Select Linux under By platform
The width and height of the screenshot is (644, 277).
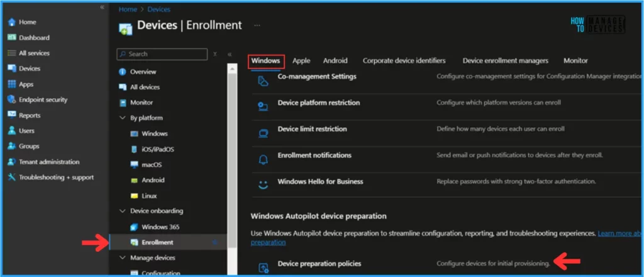[150, 196]
